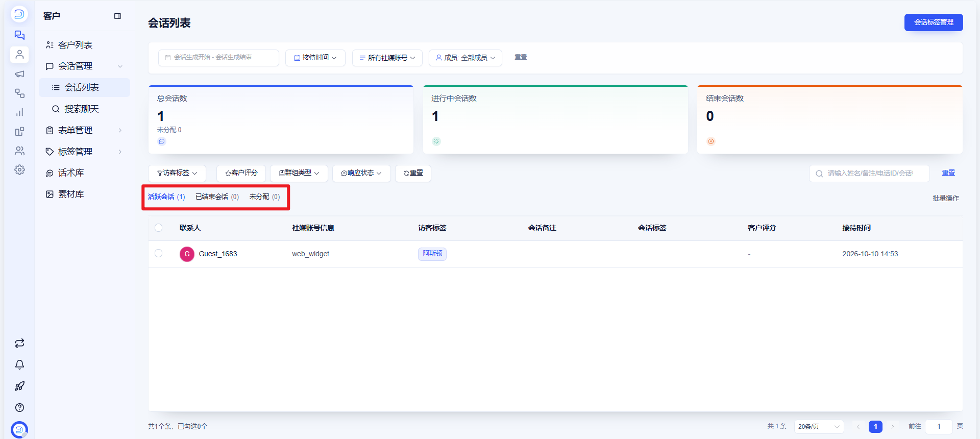Open the 所有社媒账号 dropdown
This screenshot has height=439, width=980.
tap(387, 58)
